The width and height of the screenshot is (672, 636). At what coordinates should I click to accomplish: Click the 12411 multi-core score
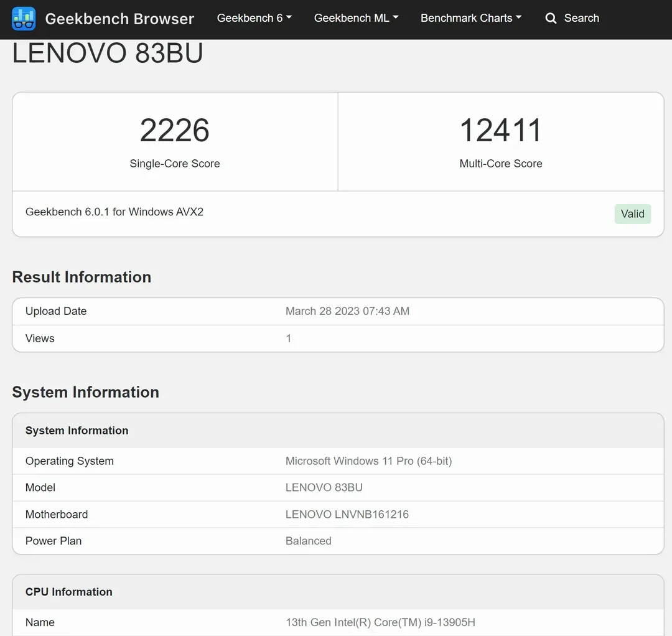pyautogui.click(x=501, y=130)
